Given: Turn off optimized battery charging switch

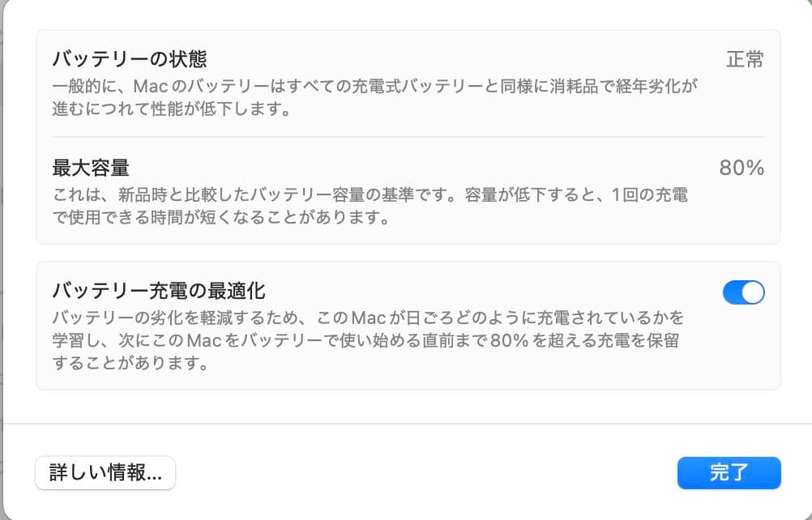Looking at the screenshot, I should point(743,292).
